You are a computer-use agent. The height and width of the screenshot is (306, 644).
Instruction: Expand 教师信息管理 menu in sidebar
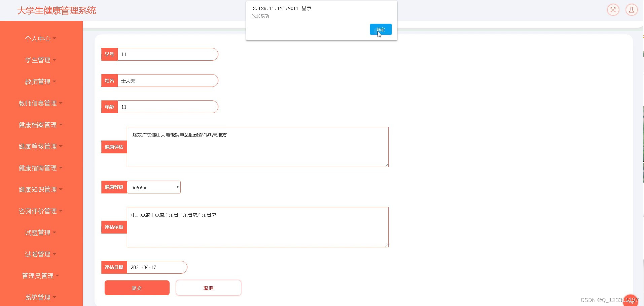(41, 103)
